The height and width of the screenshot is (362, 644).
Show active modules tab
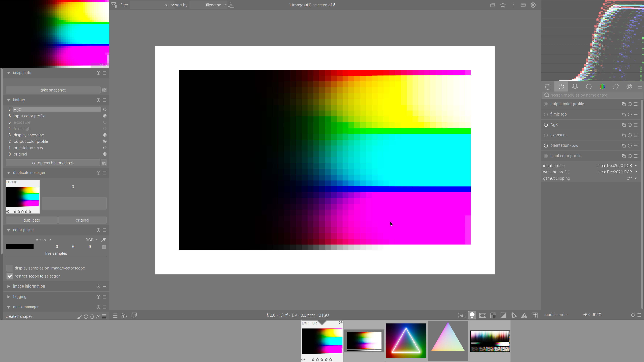[561, 87]
